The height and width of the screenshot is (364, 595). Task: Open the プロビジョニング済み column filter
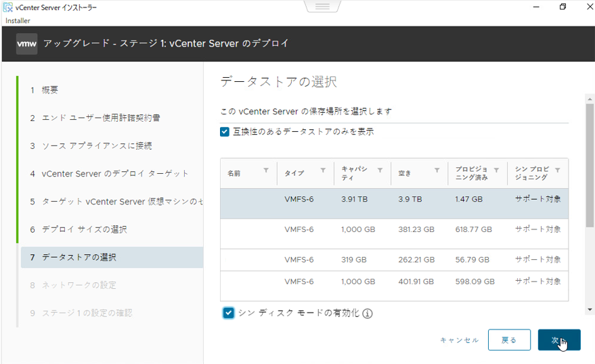point(496,170)
